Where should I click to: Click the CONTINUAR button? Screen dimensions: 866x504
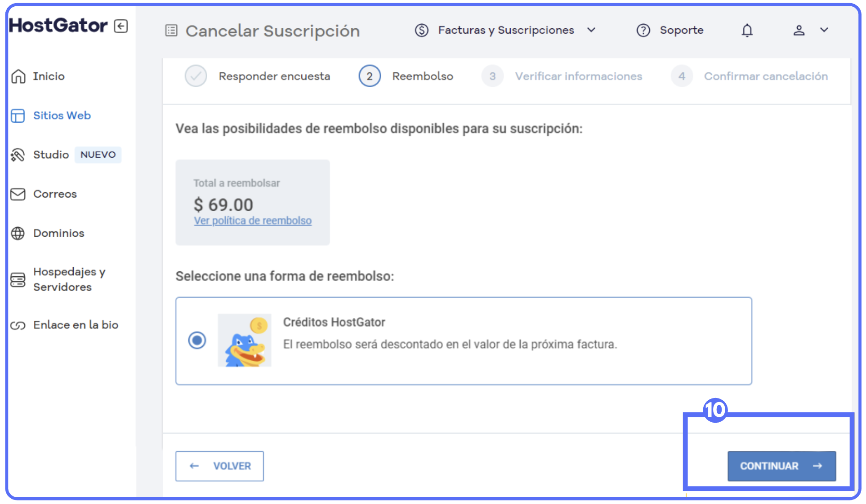coord(781,466)
